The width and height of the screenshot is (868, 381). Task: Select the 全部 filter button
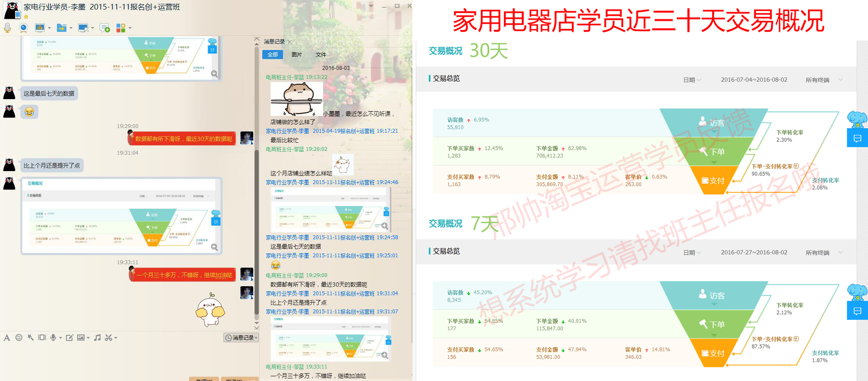point(273,55)
